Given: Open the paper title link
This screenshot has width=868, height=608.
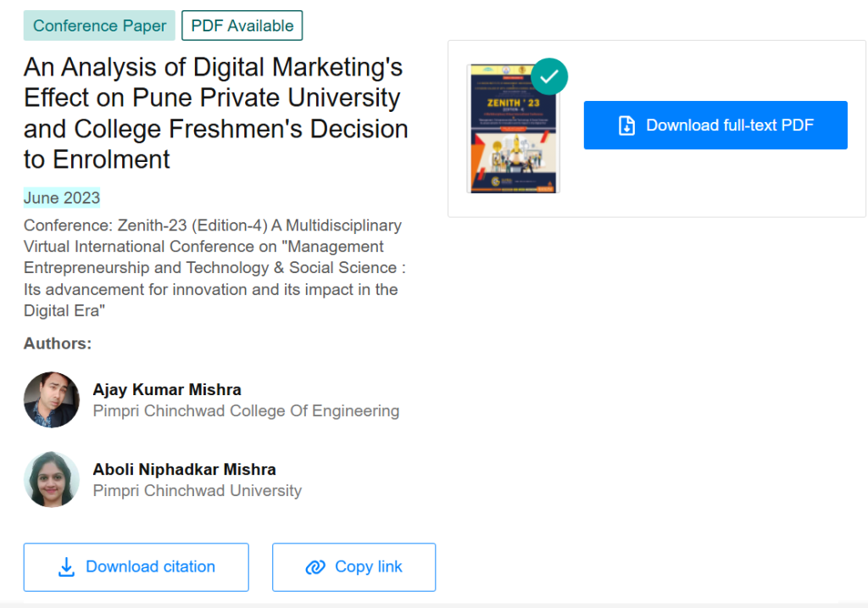Looking at the screenshot, I should [214, 98].
